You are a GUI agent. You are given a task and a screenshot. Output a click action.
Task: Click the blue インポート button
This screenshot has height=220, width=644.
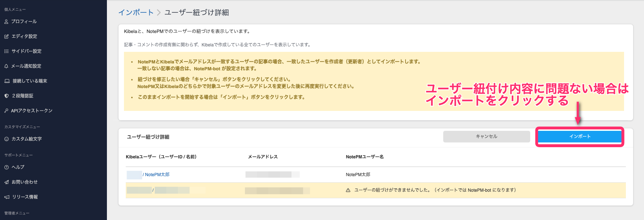(580, 137)
